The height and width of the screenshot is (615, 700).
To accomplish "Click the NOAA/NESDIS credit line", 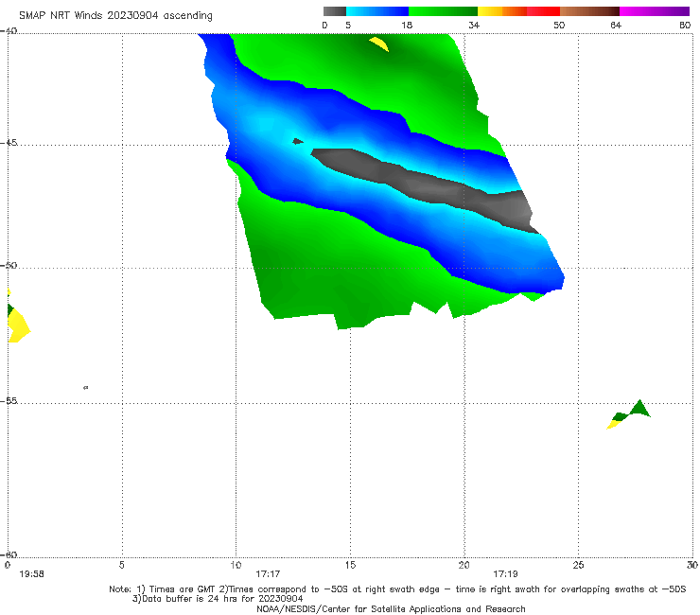I will coord(391,609).
